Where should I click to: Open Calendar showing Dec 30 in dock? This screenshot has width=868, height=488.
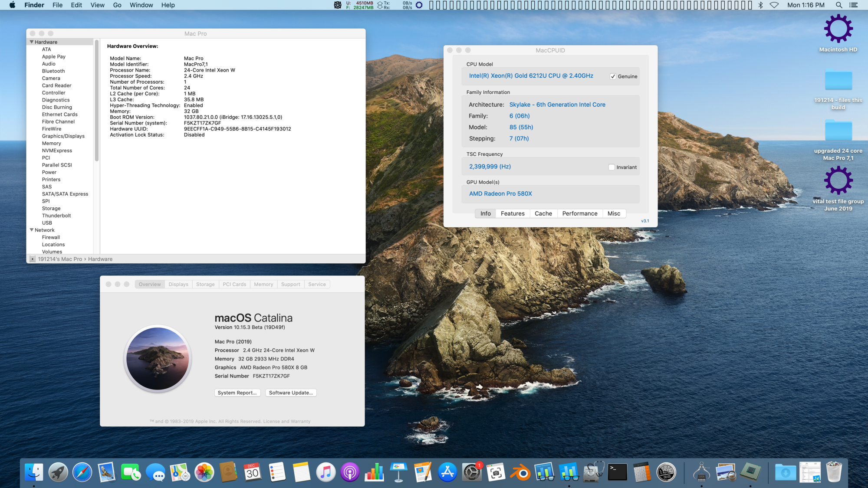pos(253,472)
